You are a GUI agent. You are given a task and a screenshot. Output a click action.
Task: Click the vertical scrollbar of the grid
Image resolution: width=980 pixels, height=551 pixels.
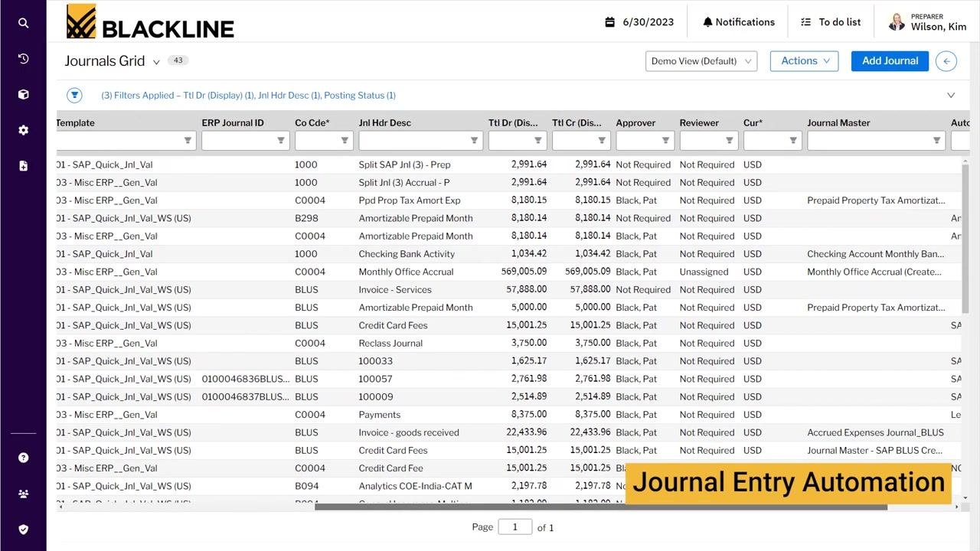click(x=965, y=237)
